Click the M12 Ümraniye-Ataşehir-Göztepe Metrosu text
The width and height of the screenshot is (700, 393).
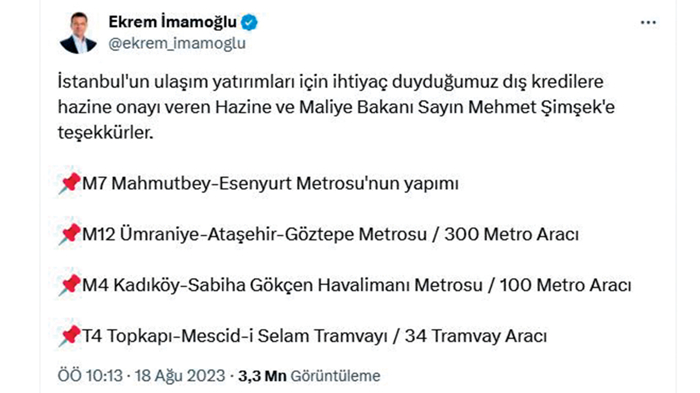click(254, 234)
